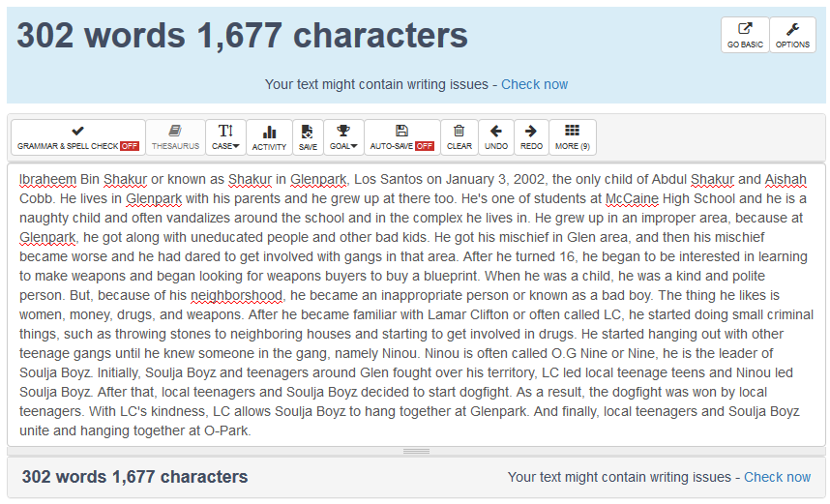Click the Go Basic button
This screenshot has width=830, height=504.
pyautogui.click(x=745, y=35)
